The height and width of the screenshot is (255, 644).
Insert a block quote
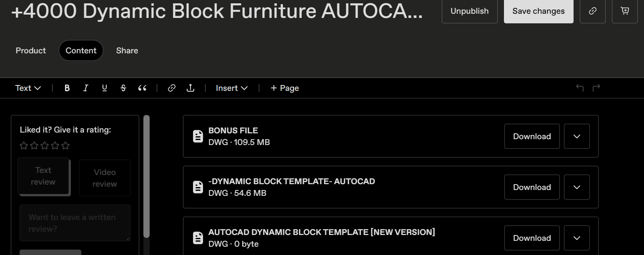[x=142, y=88]
